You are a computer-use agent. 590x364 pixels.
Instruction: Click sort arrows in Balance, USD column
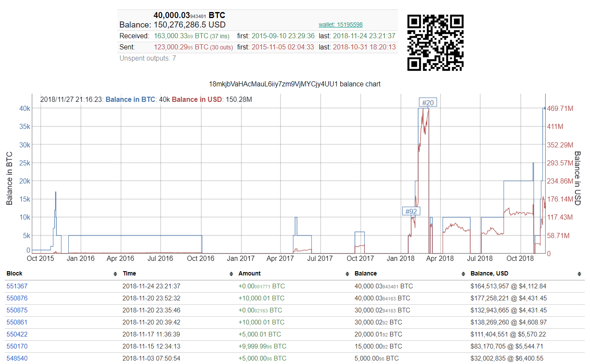pos(579,274)
